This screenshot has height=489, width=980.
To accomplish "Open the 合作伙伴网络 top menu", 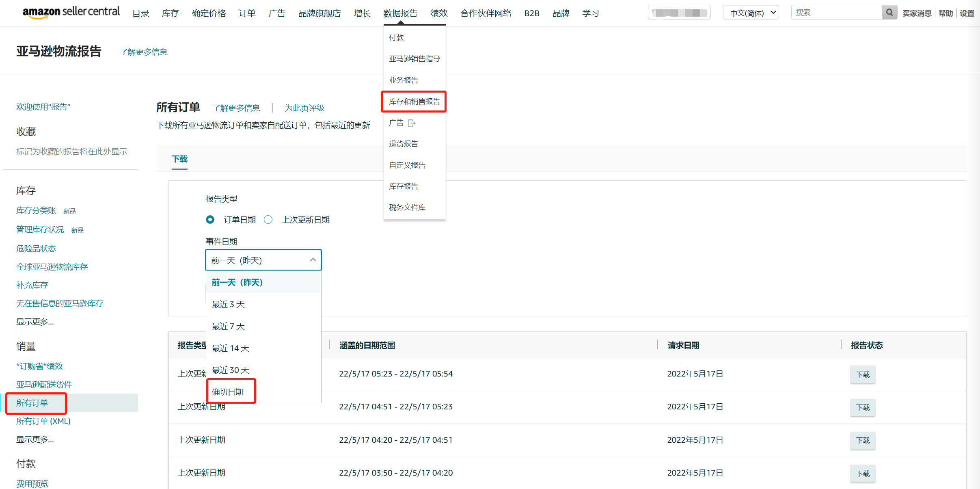I will pos(486,13).
